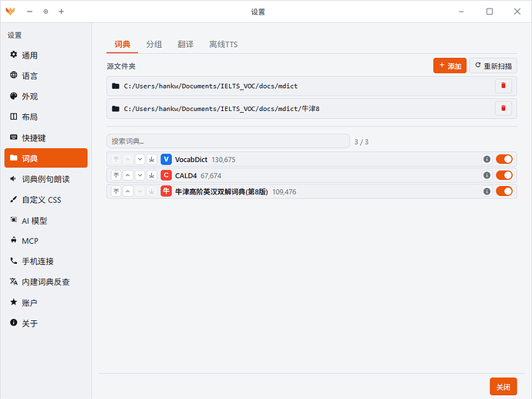Show info for VocabDict dictionary
Viewport: 532px width, 399px height.
click(x=487, y=159)
